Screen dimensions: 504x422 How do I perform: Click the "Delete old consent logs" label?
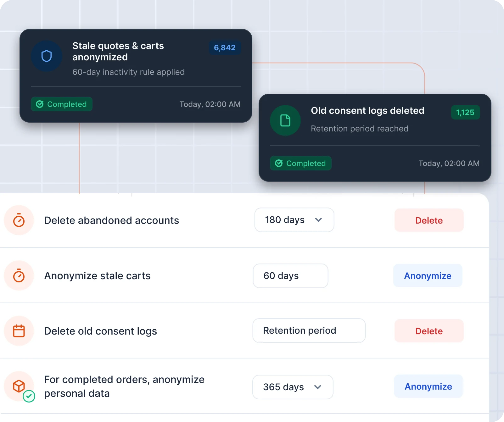(100, 331)
